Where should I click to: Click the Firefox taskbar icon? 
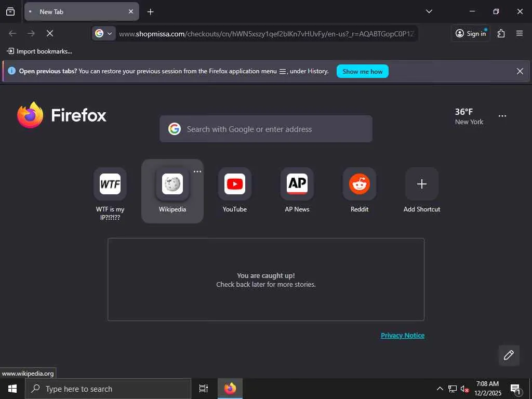(230, 389)
